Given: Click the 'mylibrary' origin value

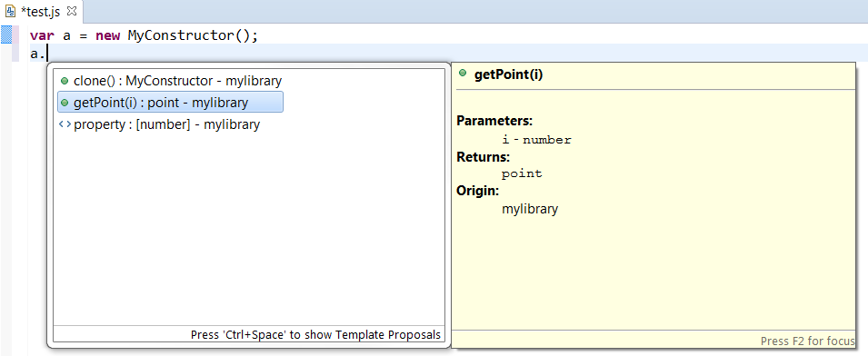Looking at the screenshot, I should point(530,209).
